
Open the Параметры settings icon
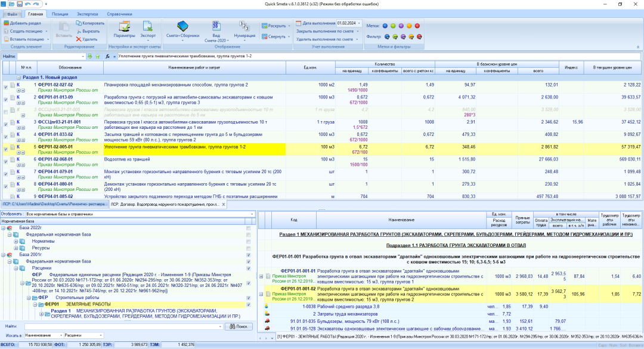tap(124, 27)
